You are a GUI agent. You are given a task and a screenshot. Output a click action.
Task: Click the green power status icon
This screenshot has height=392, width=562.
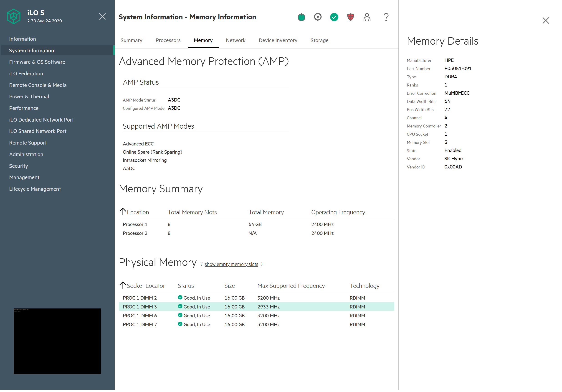point(301,17)
